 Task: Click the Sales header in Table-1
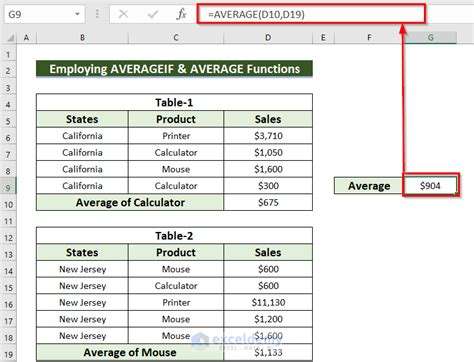pos(268,119)
